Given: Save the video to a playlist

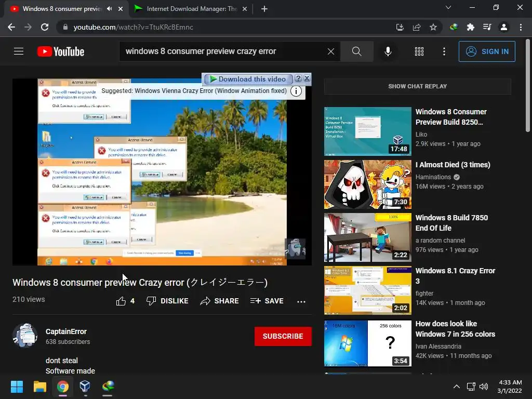Looking at the screenshot, I should 267,301.
